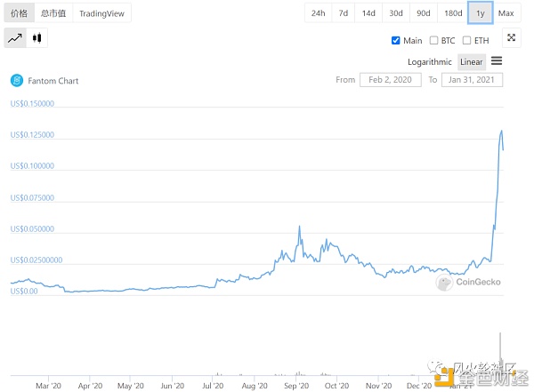Viewport: 534px width, 392px height.
Task: Open the TradingView tab
Action: [x=101, y=13]
